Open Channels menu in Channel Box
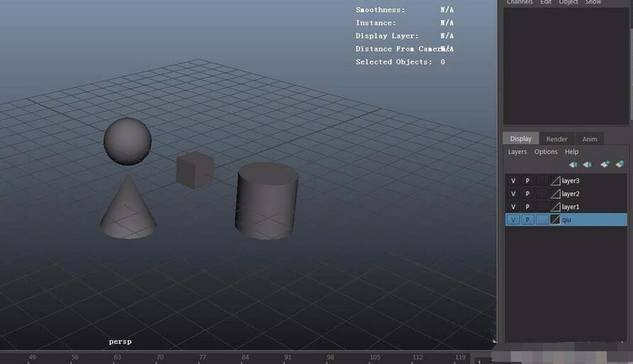633x364 pixels. coord(519,2)
